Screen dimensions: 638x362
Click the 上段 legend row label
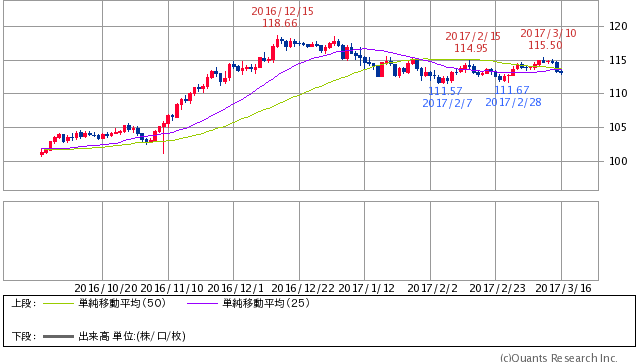coord(24,303)
